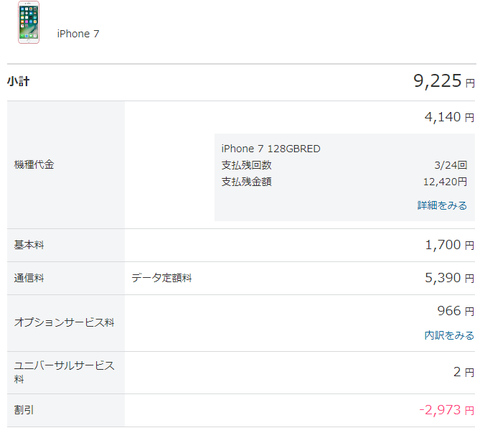
Task: Select the オプションサービス料 row label
Action: 64,322
